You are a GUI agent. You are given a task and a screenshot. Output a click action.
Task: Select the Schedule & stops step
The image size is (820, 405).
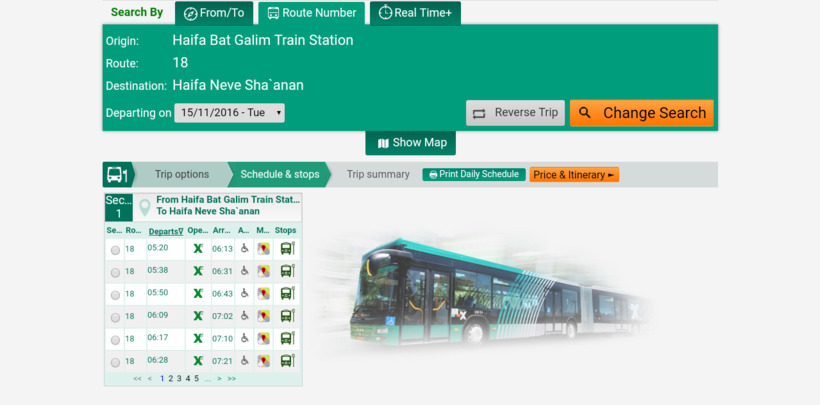coord(280,174)
